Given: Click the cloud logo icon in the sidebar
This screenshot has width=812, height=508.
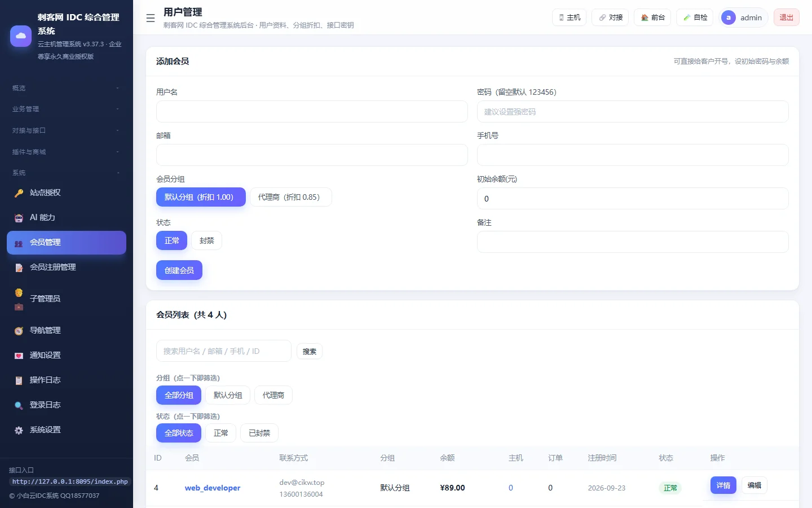Looking at the screenshot, I should [21, 36].
